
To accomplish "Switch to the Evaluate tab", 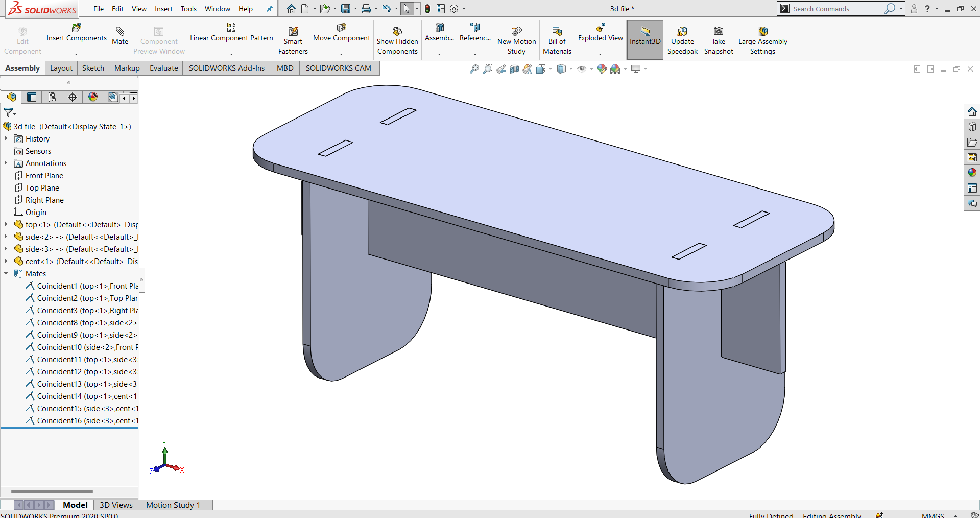I will [x=163, y=68].
